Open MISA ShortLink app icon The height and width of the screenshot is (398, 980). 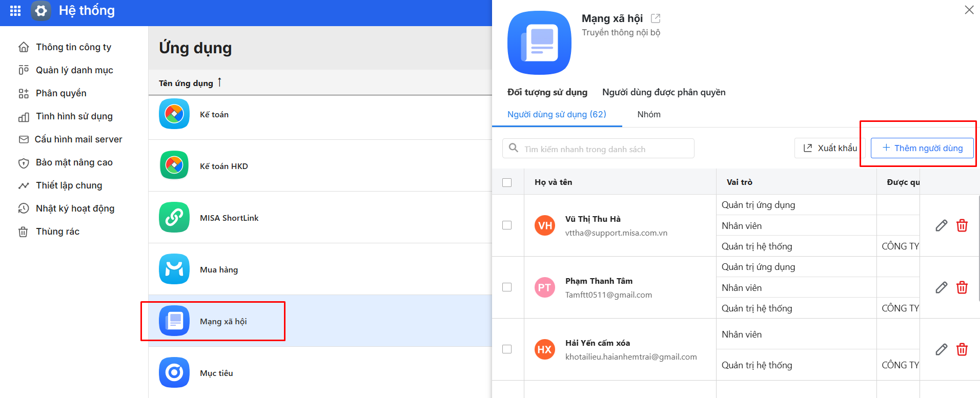coord(174,218)
